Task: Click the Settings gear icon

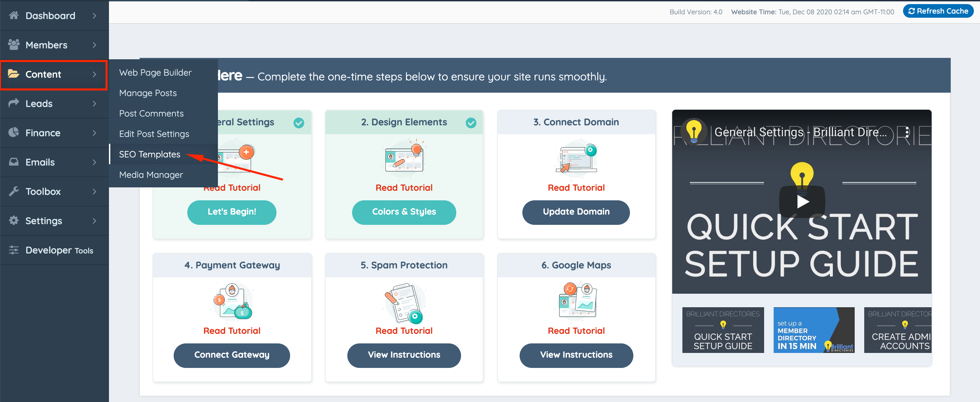Action: click(x=14, y=220)
